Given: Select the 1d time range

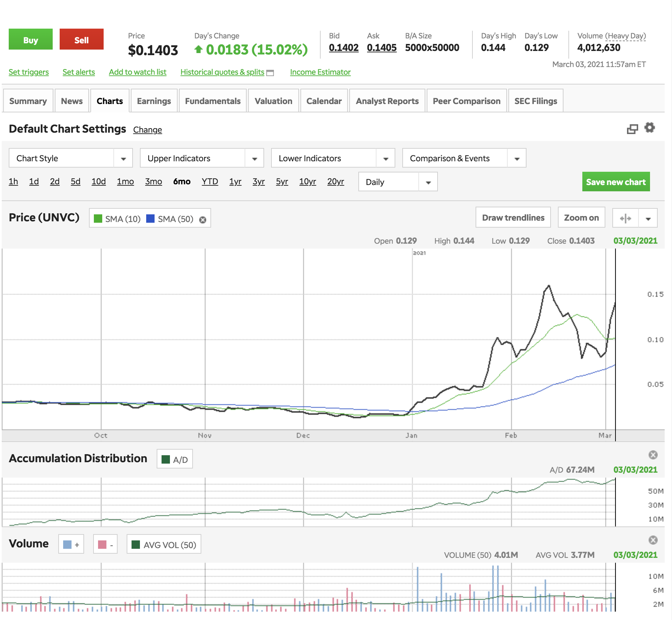Looking at the screenshot, I should [34, 182].
